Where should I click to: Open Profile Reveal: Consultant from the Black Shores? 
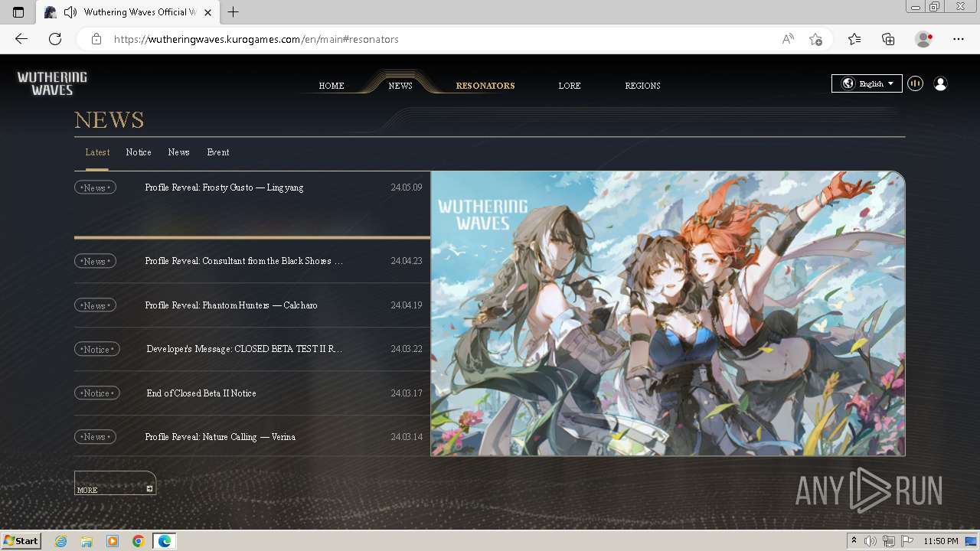pos(243,261)
